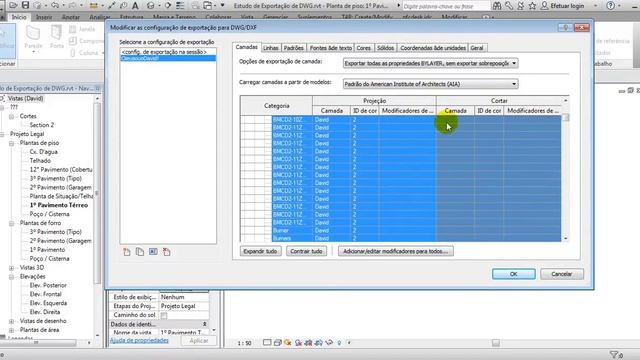
Task: Collapse the Elevações tree node
Action: coord(11,277)
